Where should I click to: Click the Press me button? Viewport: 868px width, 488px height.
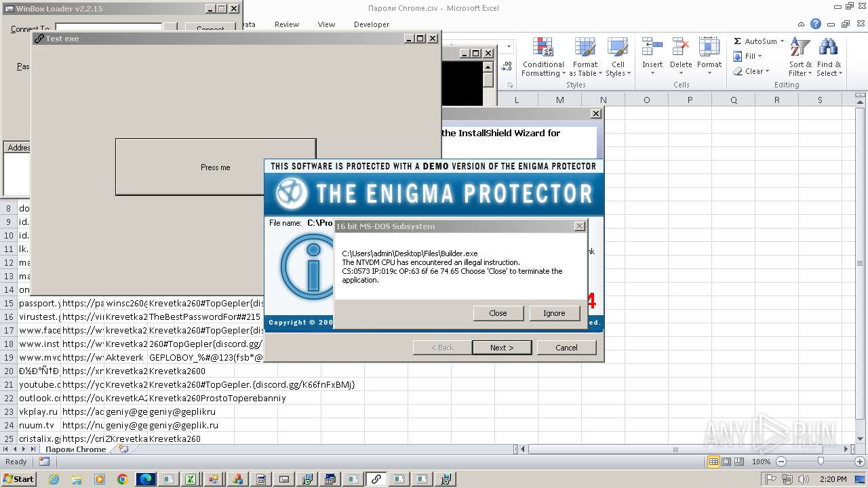coord(216,167)
